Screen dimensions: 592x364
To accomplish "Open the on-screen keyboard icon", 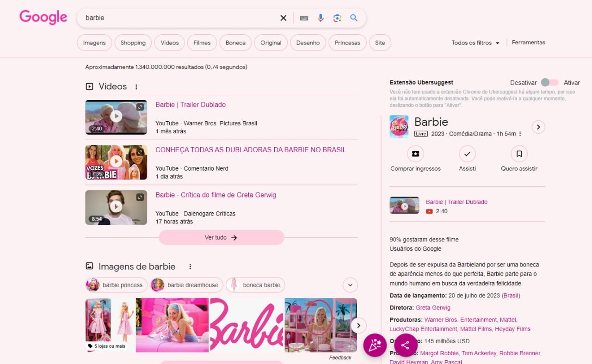I will click(x=304, y=18).
